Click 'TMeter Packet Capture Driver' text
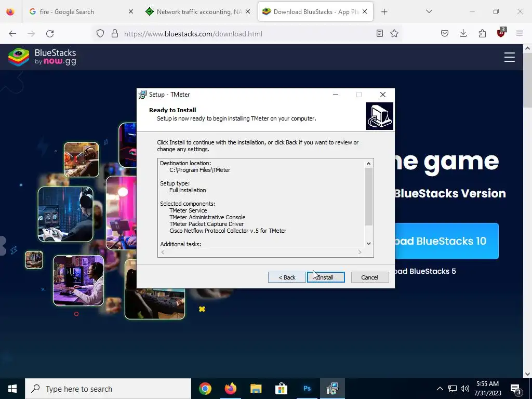Image resolution: width=532 pixels, height=399 pixels. tap(207, 224)
